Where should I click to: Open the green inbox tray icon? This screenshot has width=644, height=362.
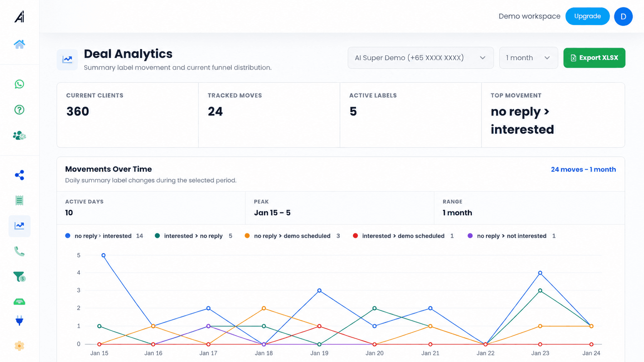click(19, 302)
